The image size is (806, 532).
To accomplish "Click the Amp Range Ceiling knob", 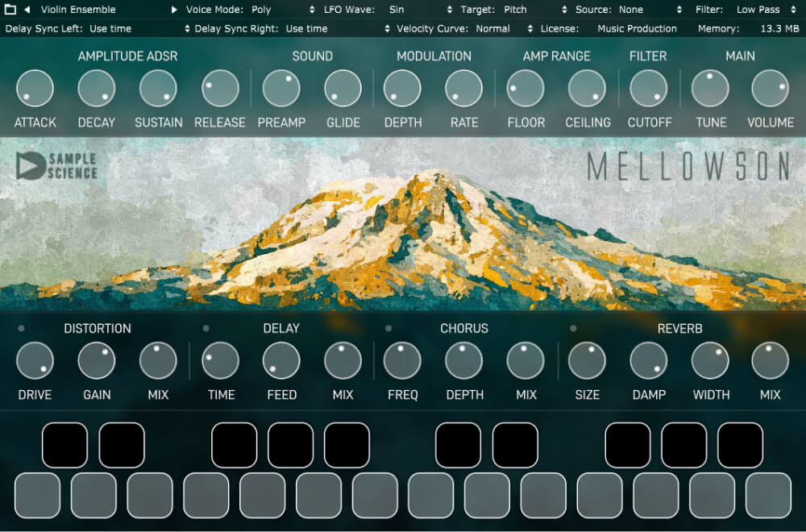I will point(587,89).
